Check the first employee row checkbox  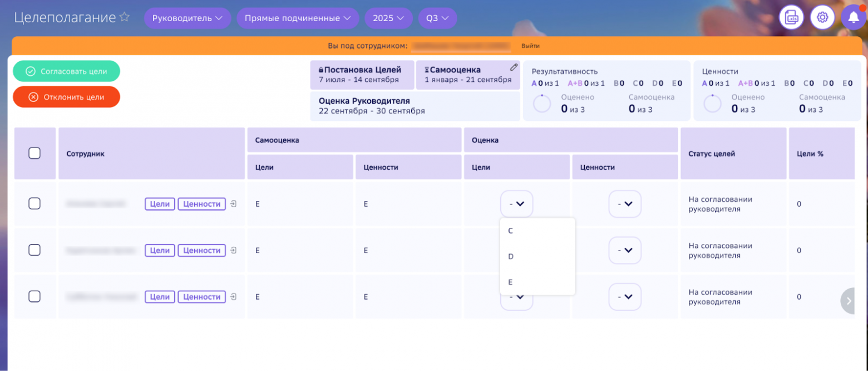(34, 204)
